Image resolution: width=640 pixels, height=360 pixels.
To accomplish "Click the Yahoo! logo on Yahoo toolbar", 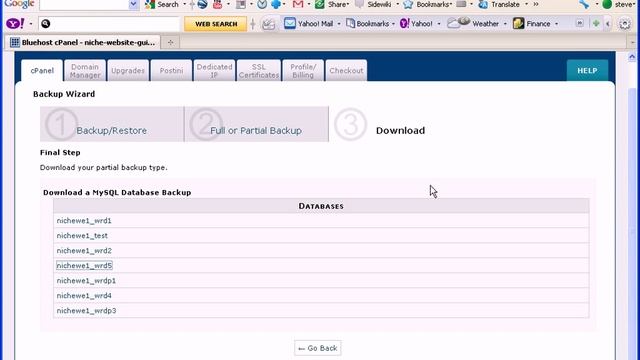I will click(15, 24).
